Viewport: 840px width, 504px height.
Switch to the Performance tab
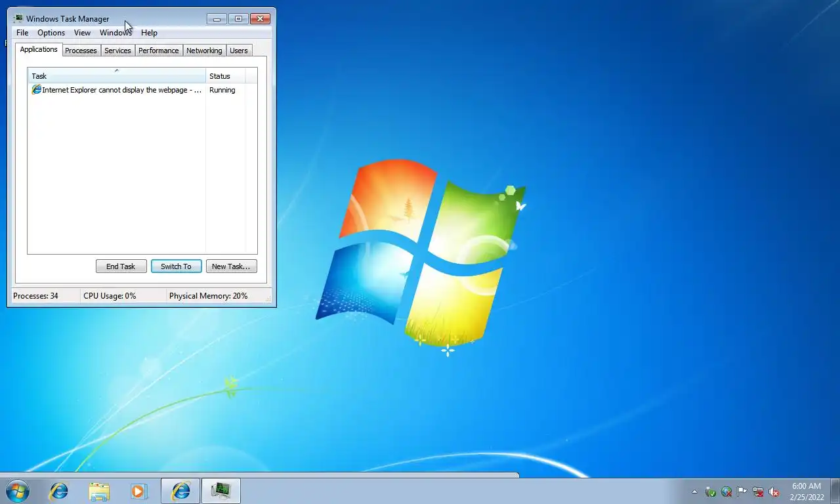point(158,51)
